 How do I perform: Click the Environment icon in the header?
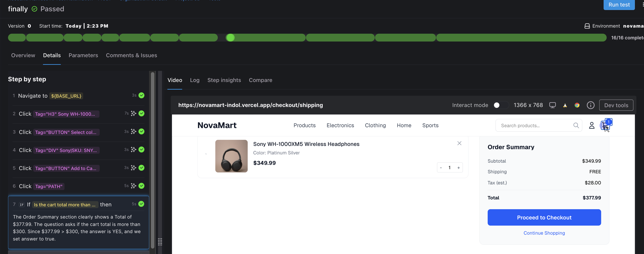point(587,26)
